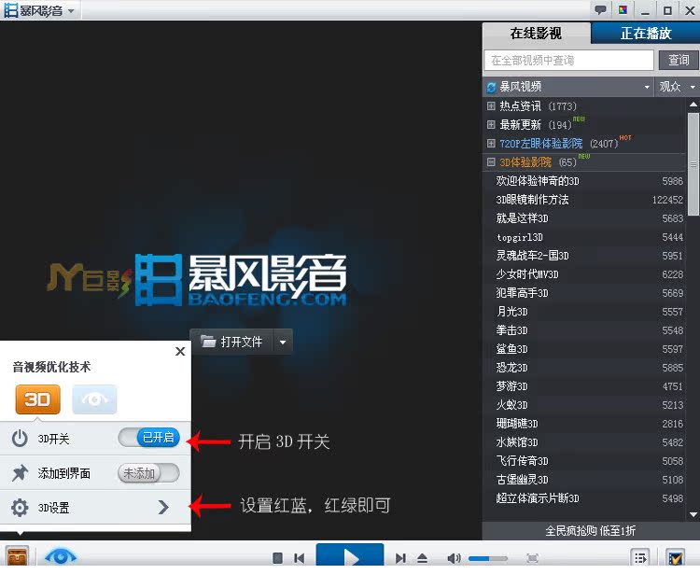The width and height of the screenshot is (700, 588).
Task: Click the refresh icon beside 暴风视频
Action: coord(491,87)
